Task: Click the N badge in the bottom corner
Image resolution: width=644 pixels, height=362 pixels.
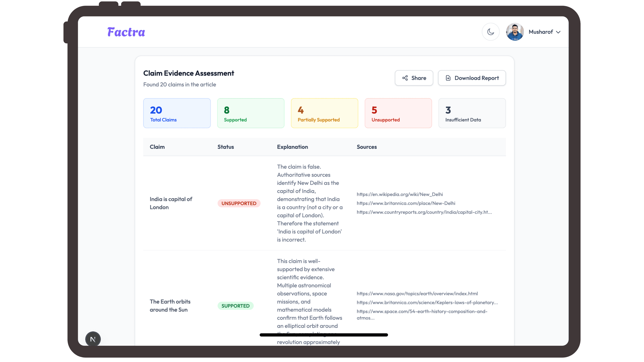Action: click(93, 339)
